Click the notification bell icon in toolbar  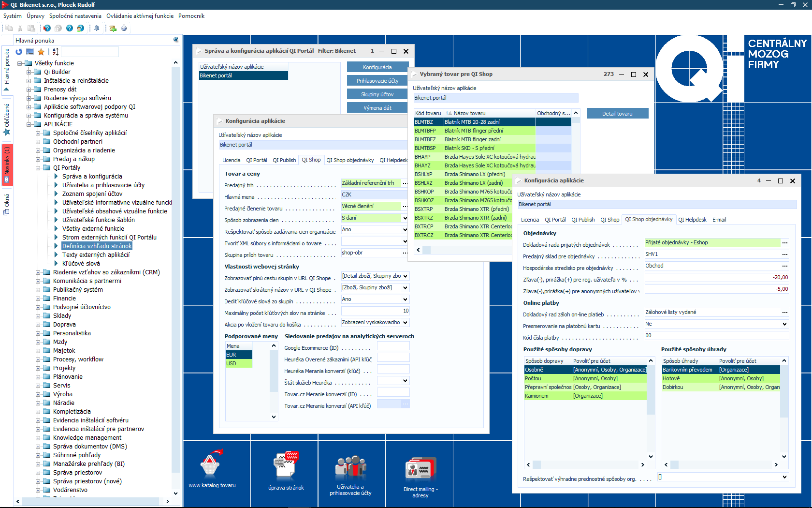click(97, 28)
